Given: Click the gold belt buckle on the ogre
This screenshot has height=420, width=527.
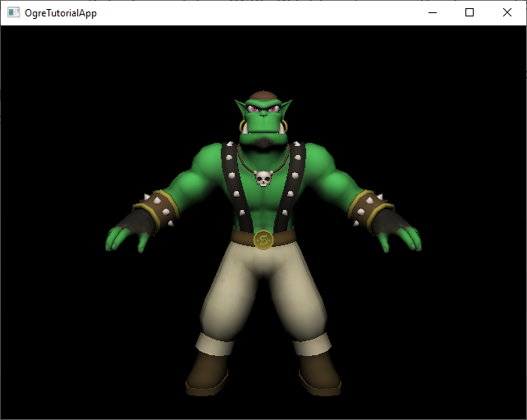Looking at the screenshot, I should pyautogui.click(x=263, y=240).
